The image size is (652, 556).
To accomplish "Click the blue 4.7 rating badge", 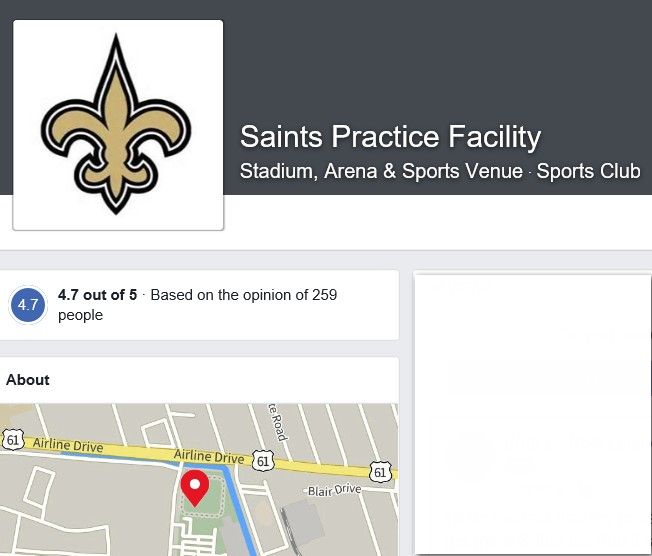I will [x=28, y=305].
